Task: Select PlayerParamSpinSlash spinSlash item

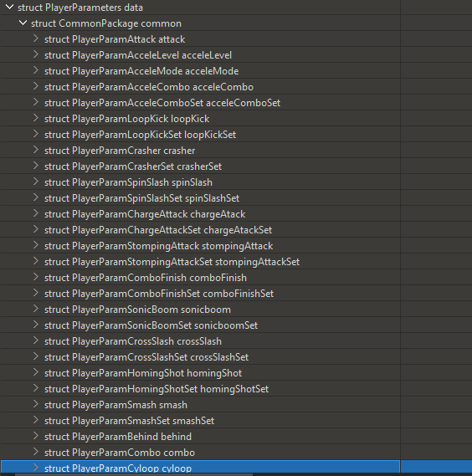Action: click(x=200, y=182)
